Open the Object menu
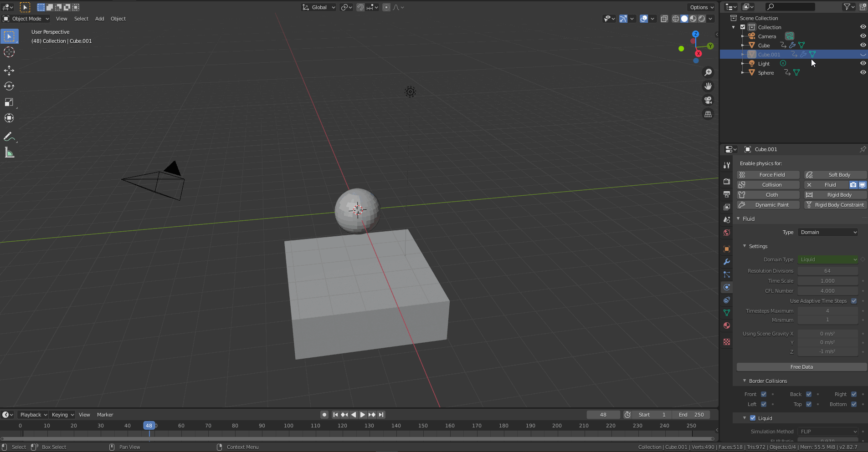 click(x=118, y=19)
